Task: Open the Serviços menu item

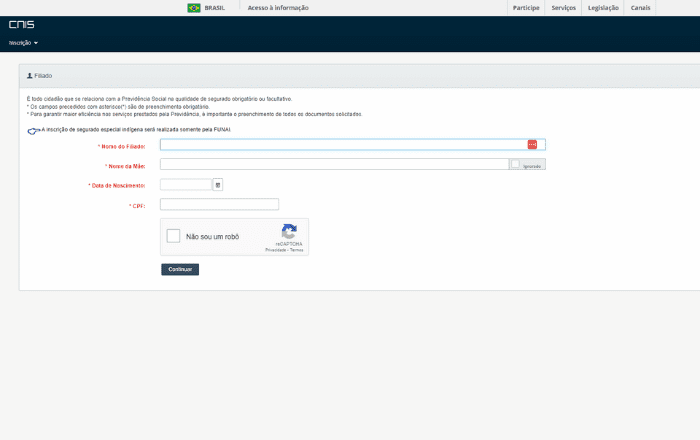Action: click(x=563, y=8)
